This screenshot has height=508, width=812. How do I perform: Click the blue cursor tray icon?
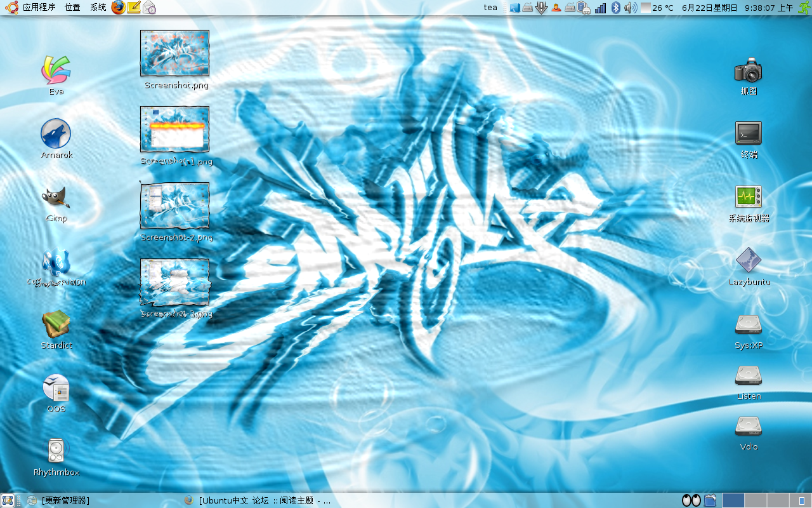[x=515, y=8]
